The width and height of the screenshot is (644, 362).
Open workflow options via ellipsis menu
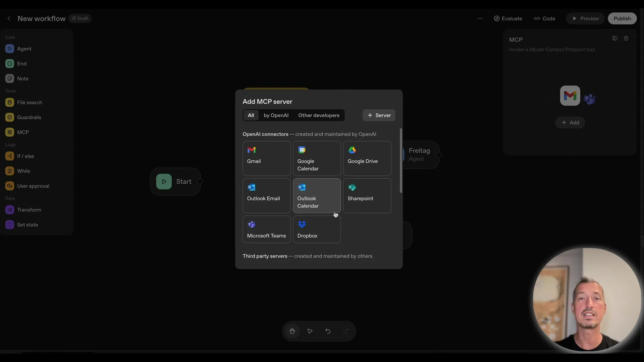480,18
